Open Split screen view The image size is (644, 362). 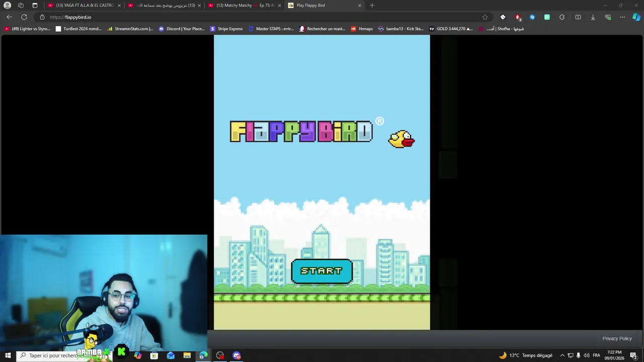click(x=578, y=17)
